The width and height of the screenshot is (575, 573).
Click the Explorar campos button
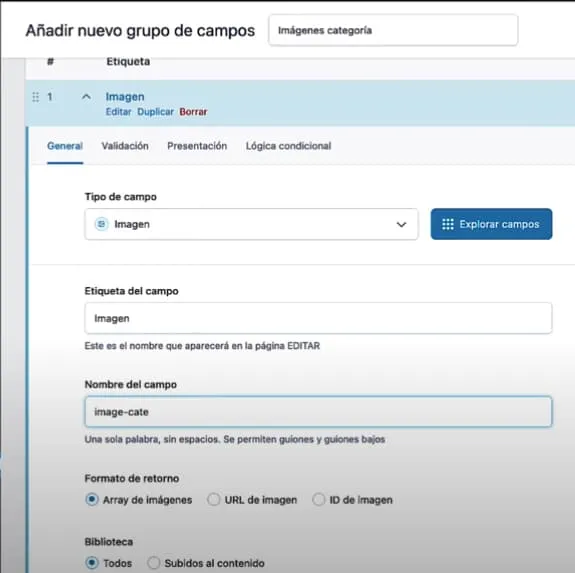(491, 224)
